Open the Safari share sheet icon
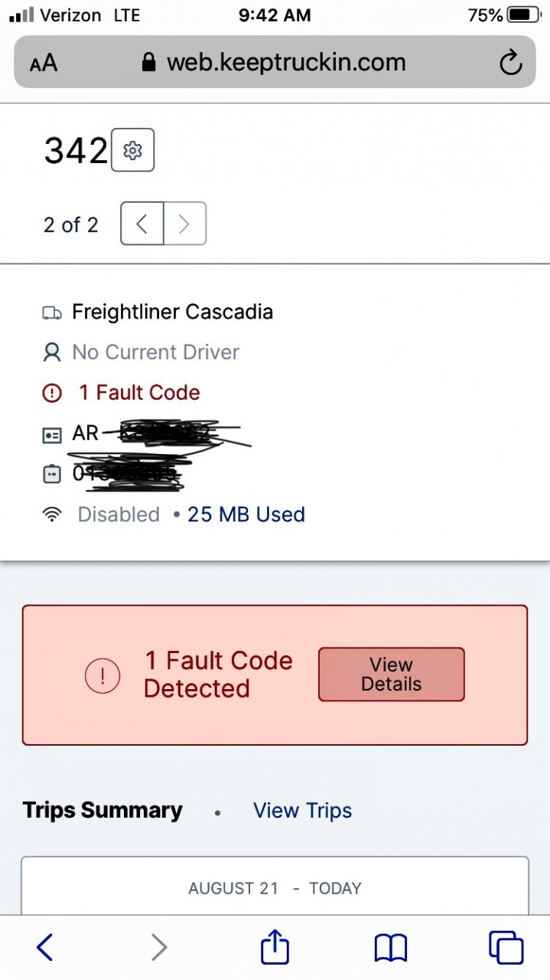Screen dimensions: 550x980 [275, 946]
